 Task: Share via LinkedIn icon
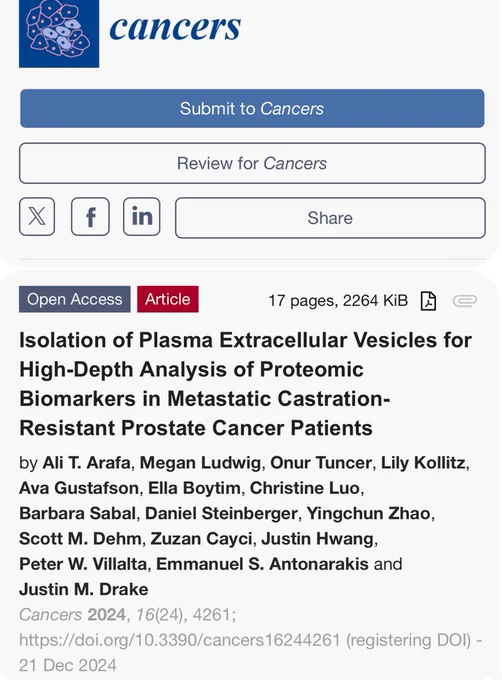point(141,216)
